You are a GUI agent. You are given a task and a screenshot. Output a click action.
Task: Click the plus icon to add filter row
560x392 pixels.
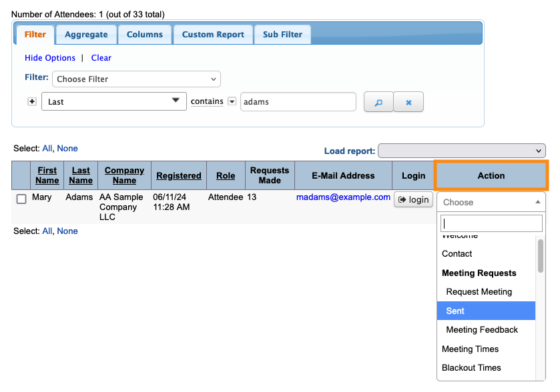pos(32,101)
